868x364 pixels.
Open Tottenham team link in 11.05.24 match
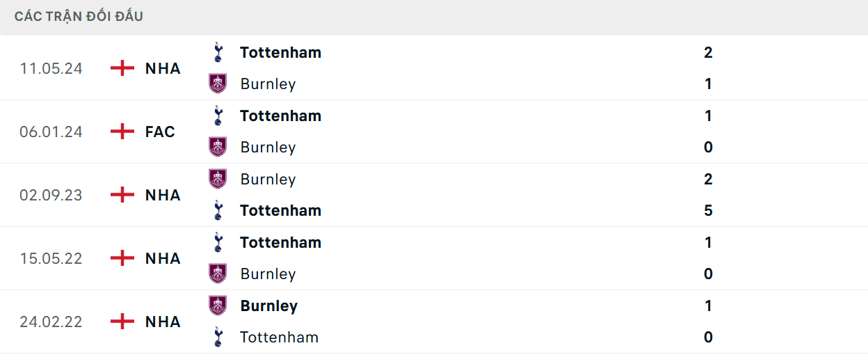click(x=280, y=52)
